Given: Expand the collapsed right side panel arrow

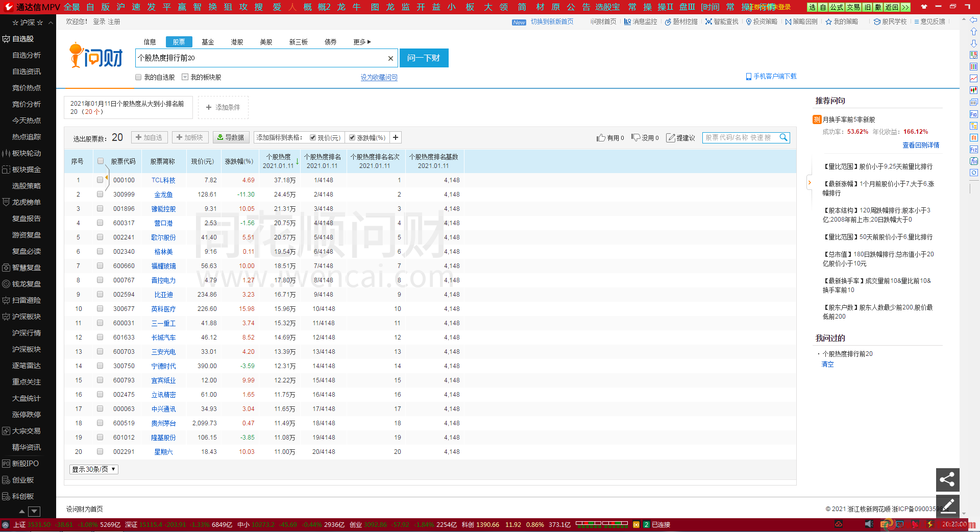Looking at the screenshot, I should [x=810, y=183].
